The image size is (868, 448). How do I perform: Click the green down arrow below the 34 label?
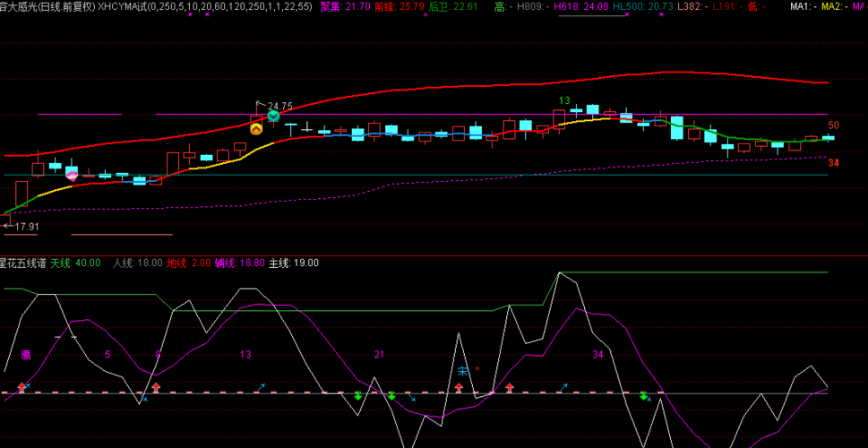tap(643, 395)
